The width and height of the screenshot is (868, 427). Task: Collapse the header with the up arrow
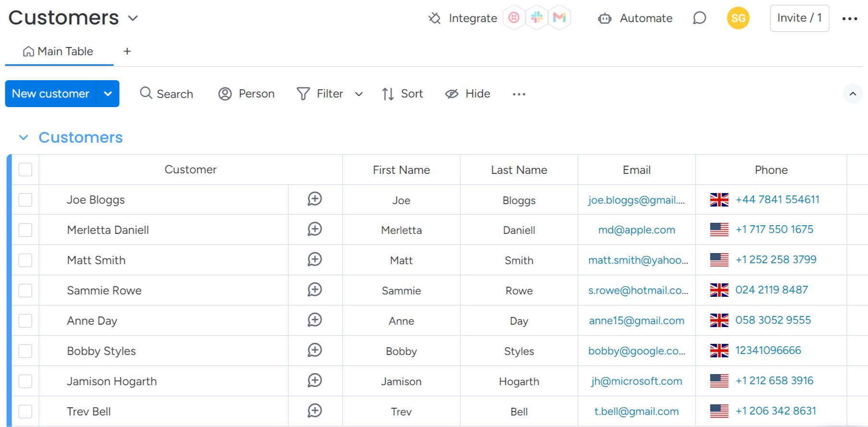(853, 94)
